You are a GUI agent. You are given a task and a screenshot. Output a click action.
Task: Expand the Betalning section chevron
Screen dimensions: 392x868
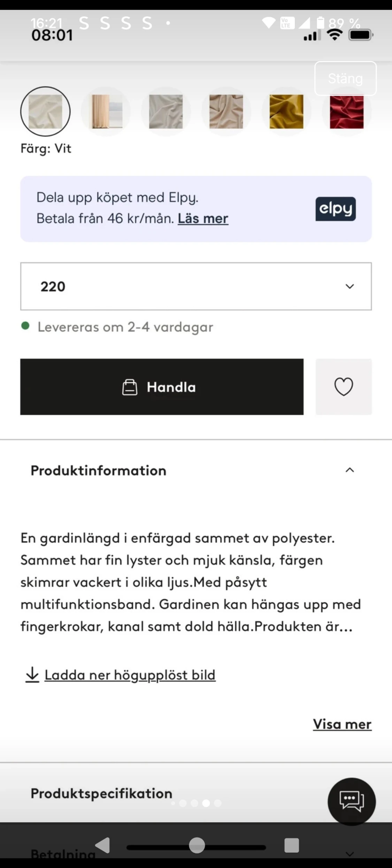point(349,854)
